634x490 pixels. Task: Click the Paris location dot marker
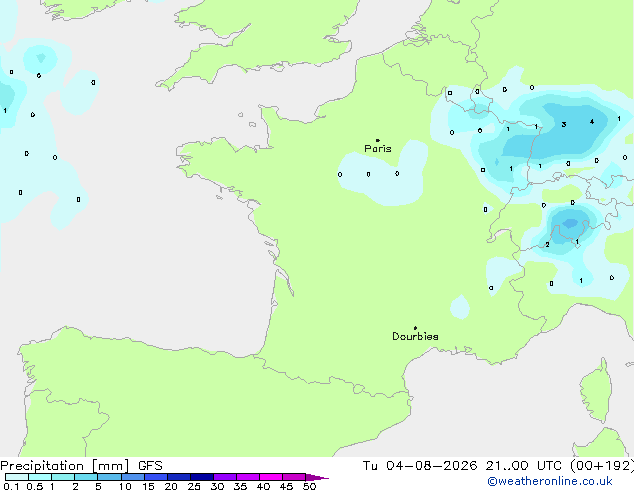pos(378,140)
